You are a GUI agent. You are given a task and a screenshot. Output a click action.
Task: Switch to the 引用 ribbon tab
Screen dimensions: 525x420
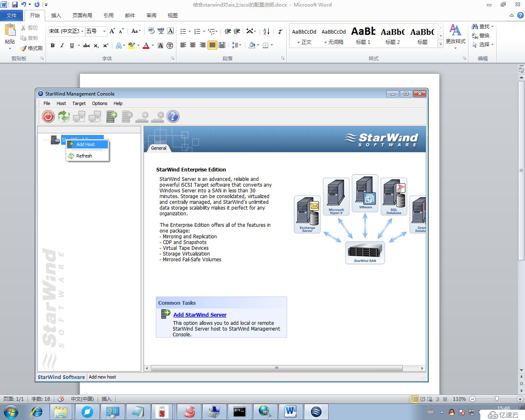click(109, 16)
